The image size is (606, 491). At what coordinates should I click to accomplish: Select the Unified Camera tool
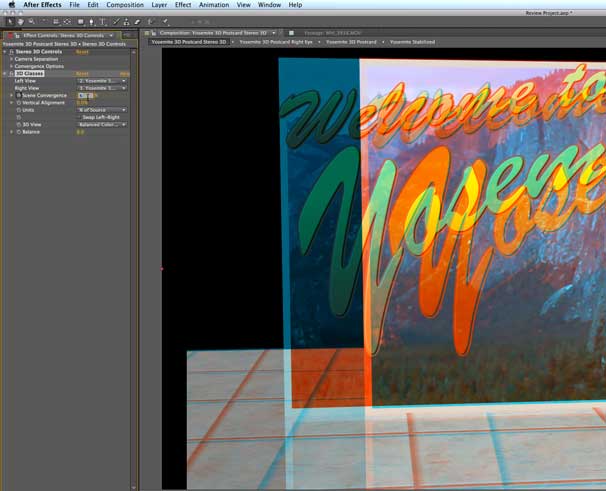pyautogui.click(x=56, y=22)
